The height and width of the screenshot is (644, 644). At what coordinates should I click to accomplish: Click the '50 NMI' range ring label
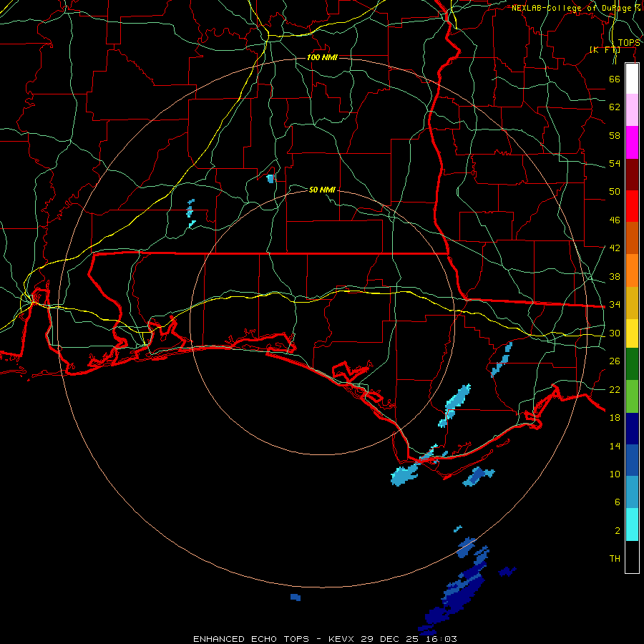(323, 190)
